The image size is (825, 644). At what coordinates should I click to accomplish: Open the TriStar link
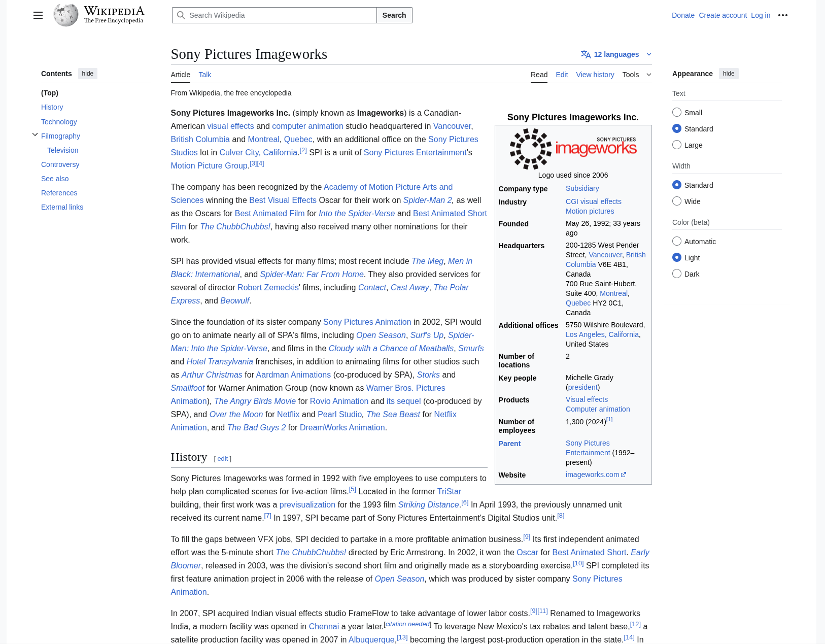pyautogui.click(x=449, y=491)
